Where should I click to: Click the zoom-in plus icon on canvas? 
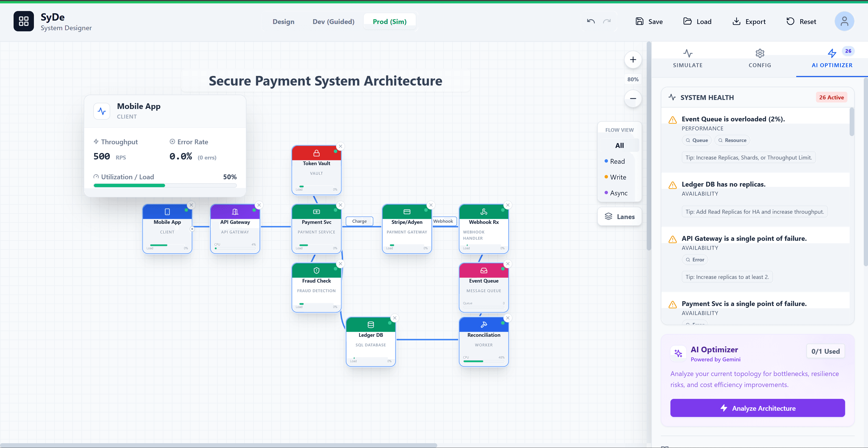click(x=633, y=60)
